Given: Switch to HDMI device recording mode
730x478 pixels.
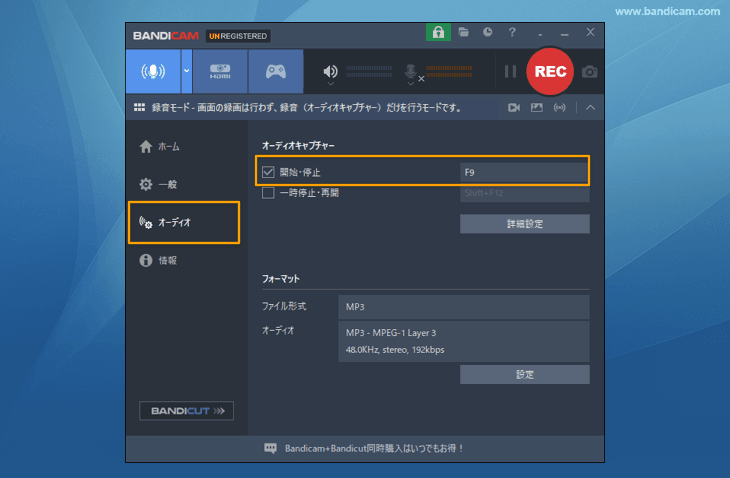Looking at the screenshot, I should pos(220,71).
